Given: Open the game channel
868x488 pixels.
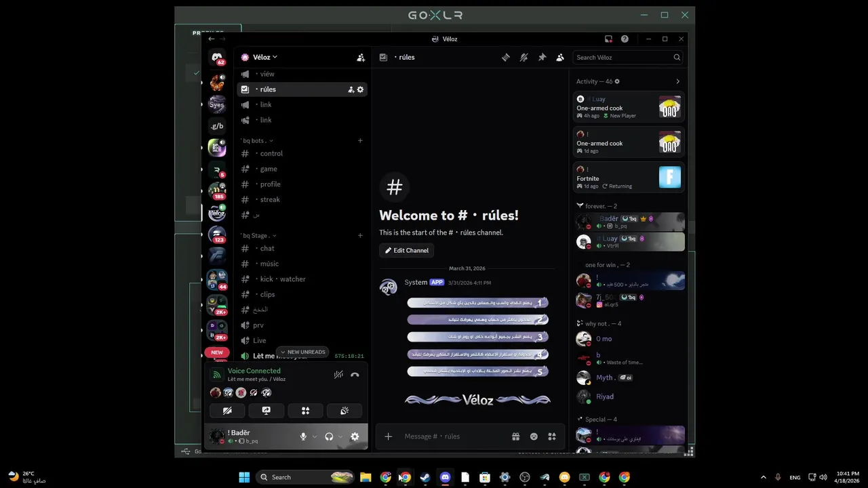Looking at the screenshot, I should click(x=302, y=169).
